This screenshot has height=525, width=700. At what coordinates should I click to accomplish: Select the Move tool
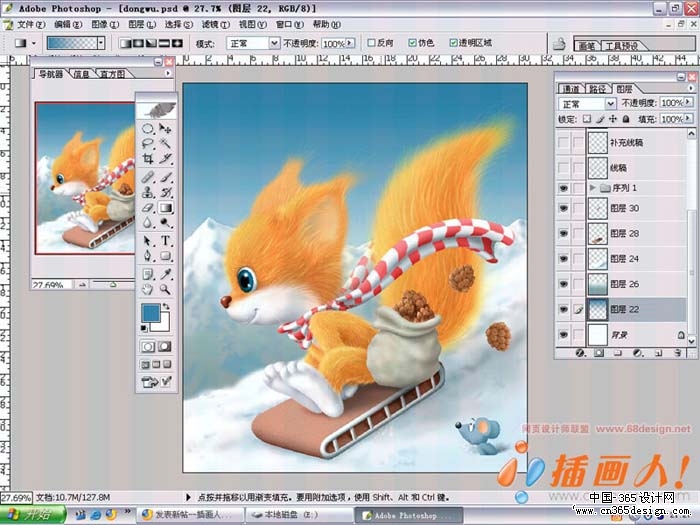[165, 129]
